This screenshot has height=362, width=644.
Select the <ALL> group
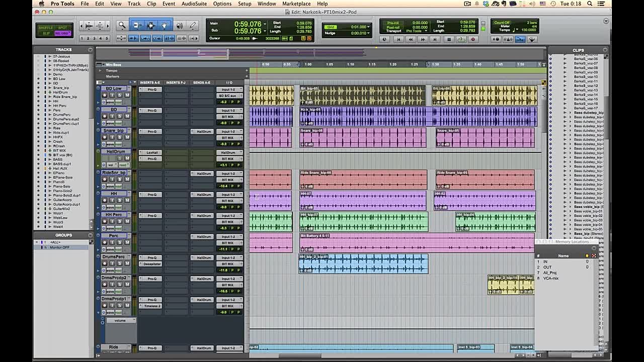pyautogui.click(x=55, y=242)
